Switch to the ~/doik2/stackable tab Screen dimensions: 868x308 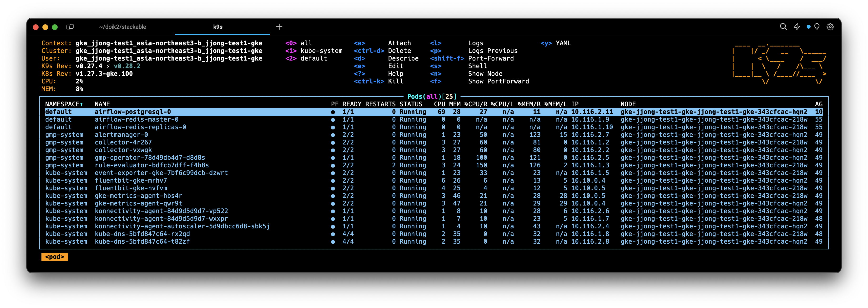(x=122, y=27)
